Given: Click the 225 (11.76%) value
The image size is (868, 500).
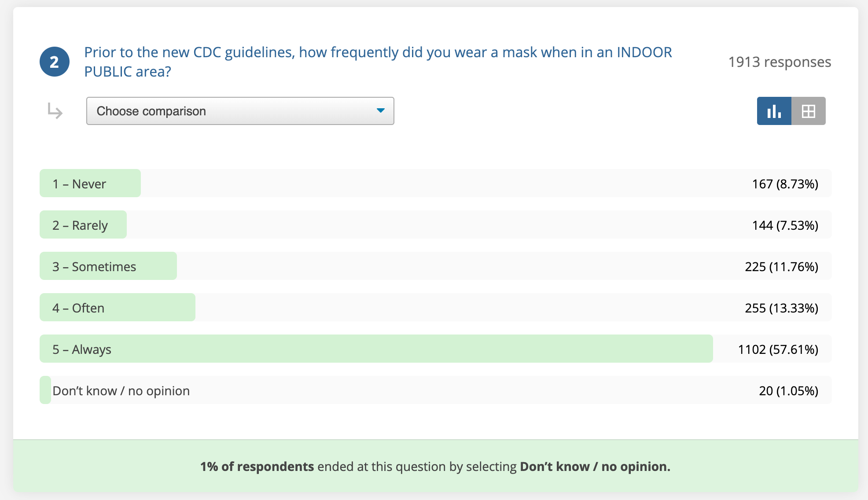Looking at the screenshot, I should (782, 267).
